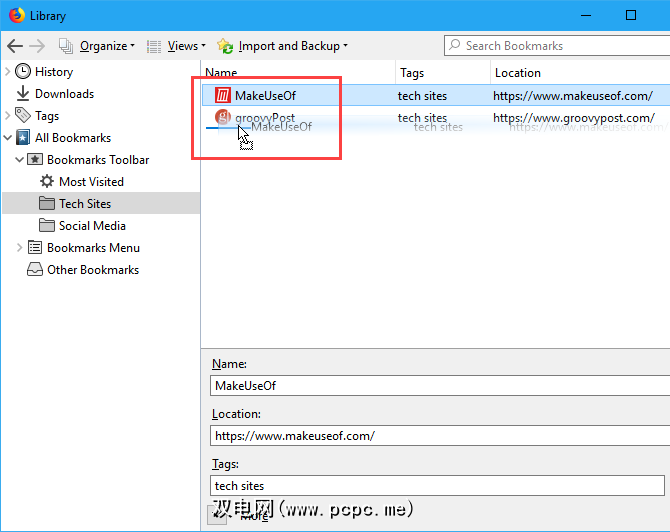Viewport: 670px width, 532px height.
Task: Edit the Location URL field
Action: point(440,435)
